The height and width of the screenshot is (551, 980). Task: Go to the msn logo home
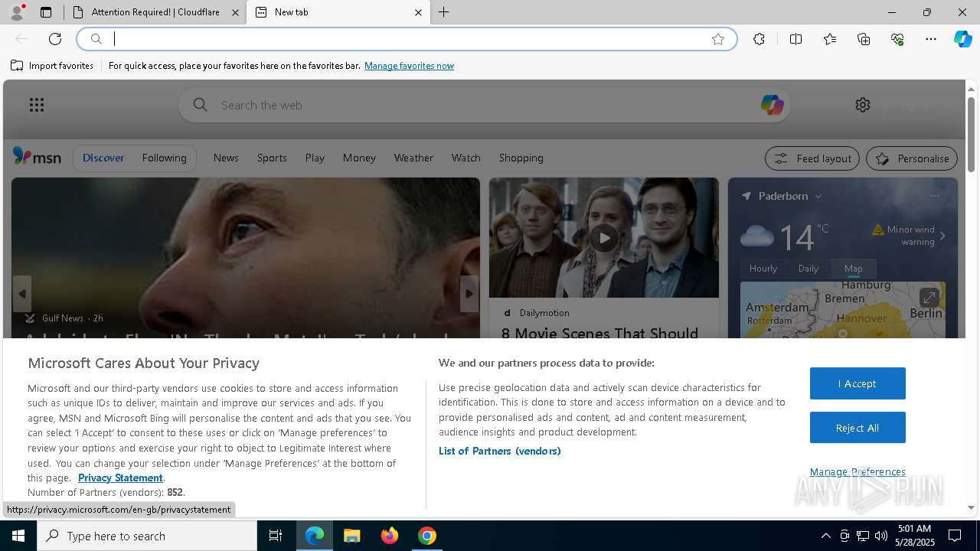pos(37,157)
